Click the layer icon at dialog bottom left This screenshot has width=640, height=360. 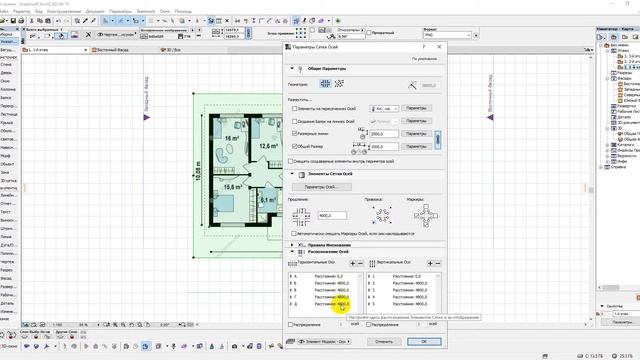[291, 341]
